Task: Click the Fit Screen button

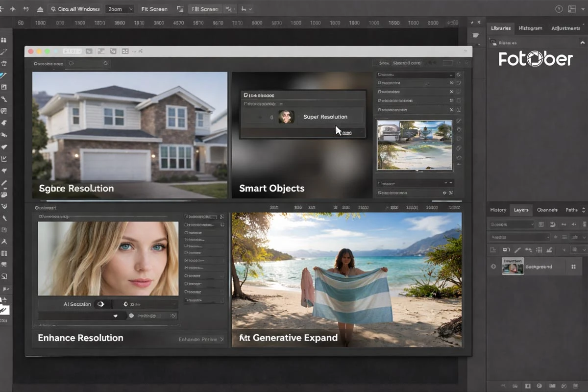Action: coord(153,9)
